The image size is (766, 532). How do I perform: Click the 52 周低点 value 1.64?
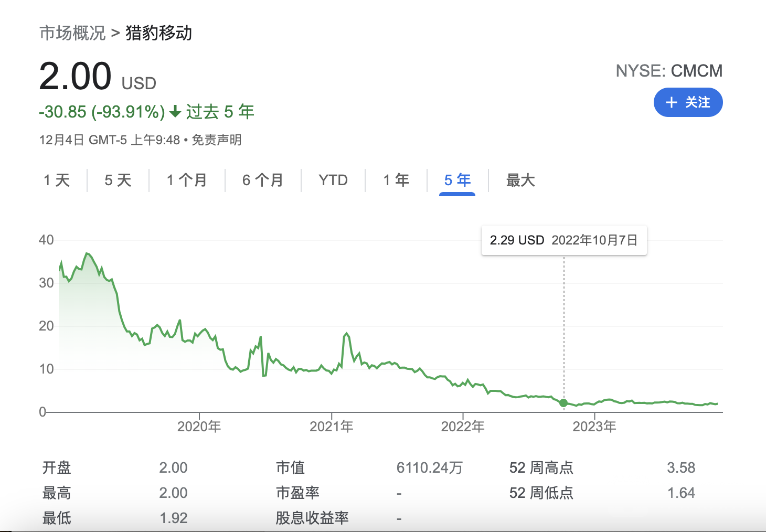(x=681, y=493)
